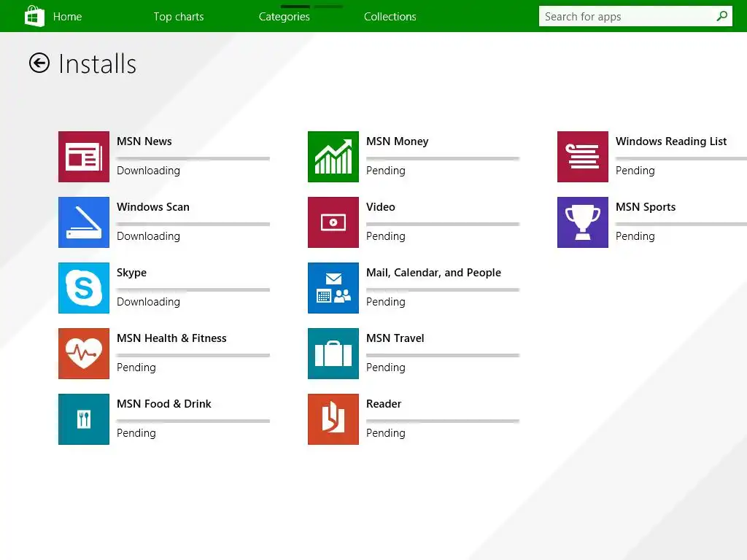Click Pending status under Video
The height and width of the screenshot is (560, 747).
(385, 237)
